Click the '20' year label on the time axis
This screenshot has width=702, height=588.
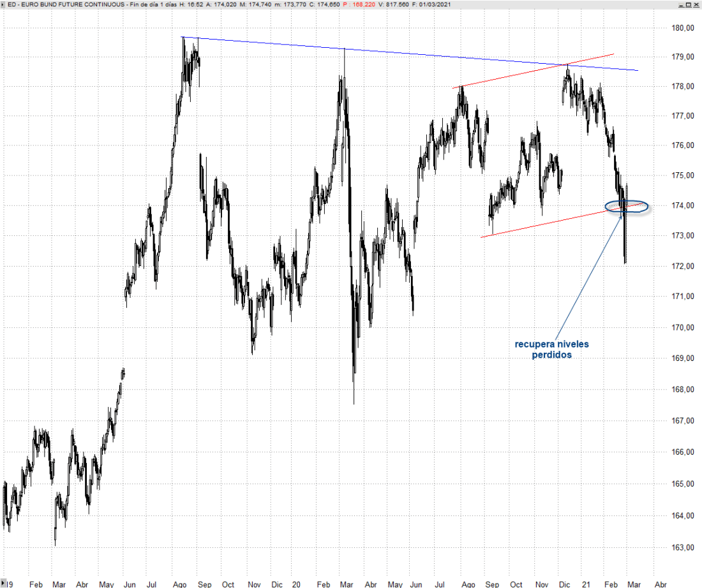click(296, 584)
